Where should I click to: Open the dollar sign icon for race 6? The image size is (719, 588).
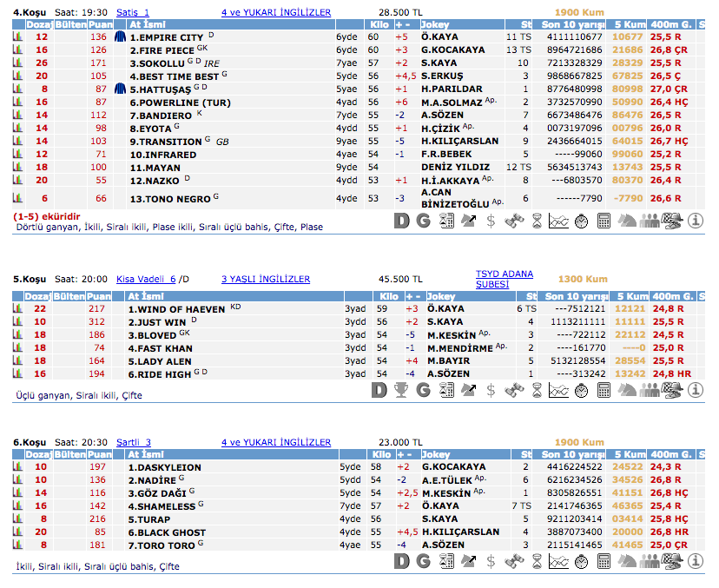(x=491, y=561)
